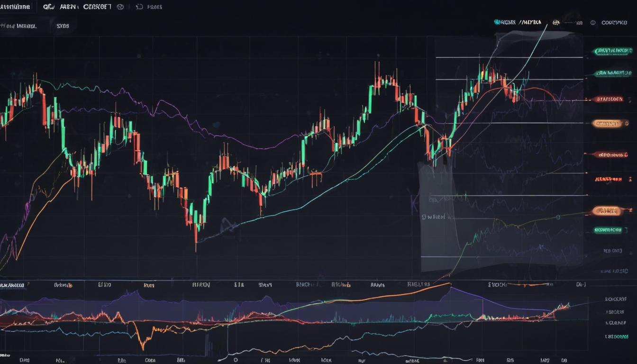Click the gear-like icon in the top-right header
This screenshot has height=364, width=637.
click(x=555, y=22)
